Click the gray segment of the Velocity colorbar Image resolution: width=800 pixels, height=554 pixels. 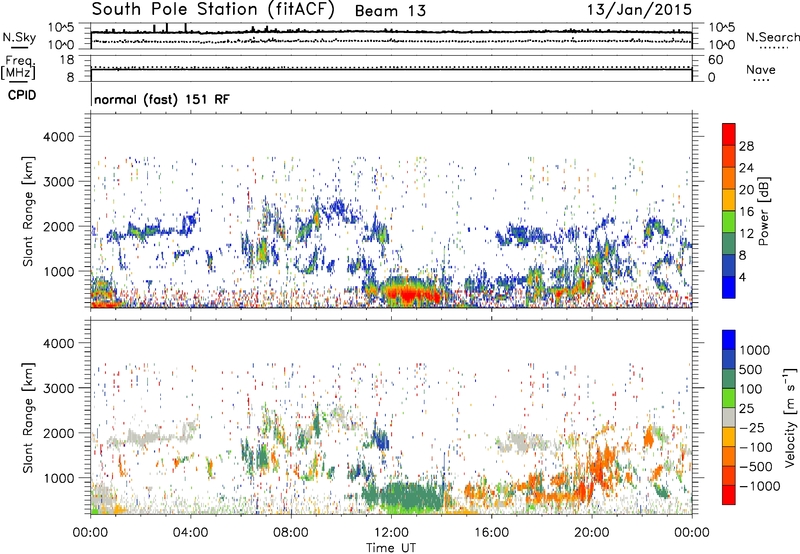729,417
